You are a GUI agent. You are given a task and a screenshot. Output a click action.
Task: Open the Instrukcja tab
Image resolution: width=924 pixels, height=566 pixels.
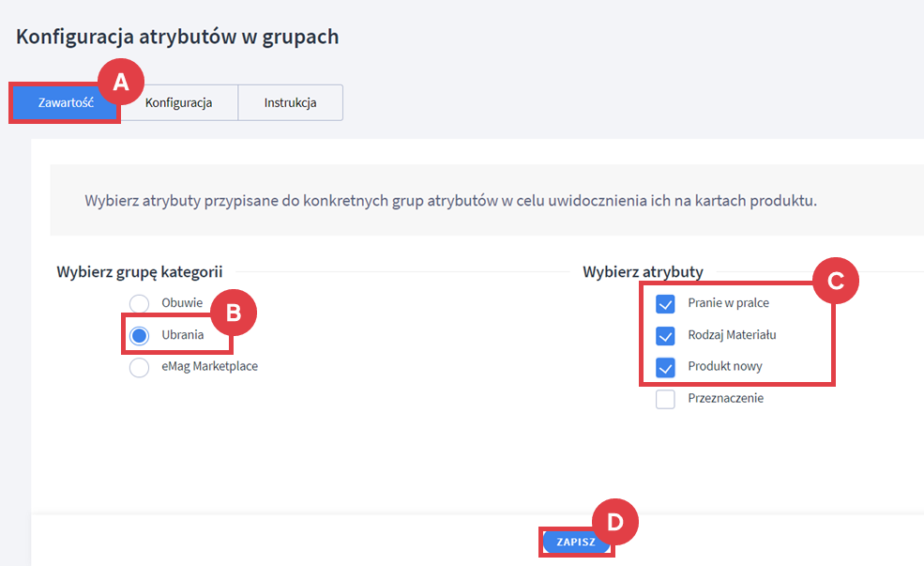[290, 103]
